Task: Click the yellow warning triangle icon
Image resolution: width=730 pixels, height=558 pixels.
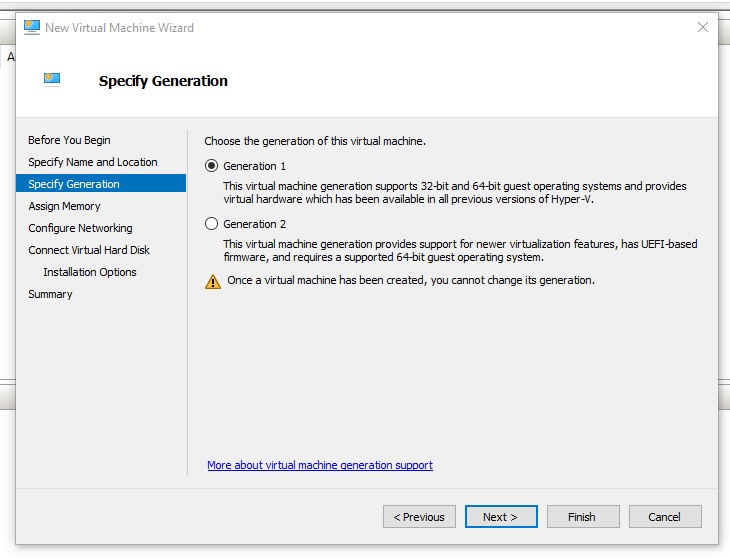Action: [213, 281]
